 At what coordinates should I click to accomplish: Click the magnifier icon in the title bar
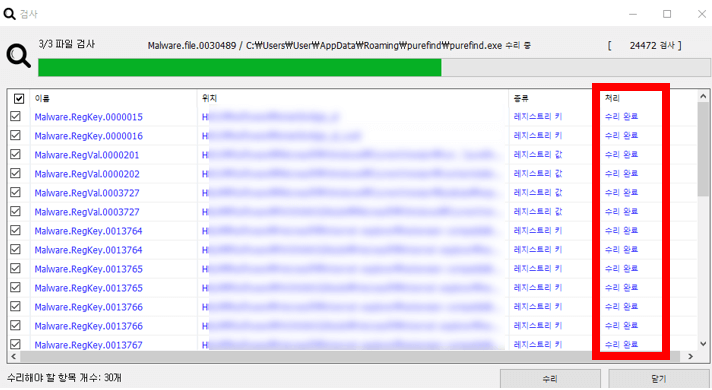[9, 14]
